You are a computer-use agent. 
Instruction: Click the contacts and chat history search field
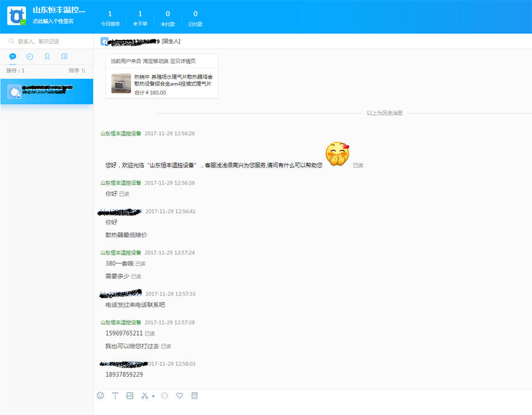coord(48,42)
